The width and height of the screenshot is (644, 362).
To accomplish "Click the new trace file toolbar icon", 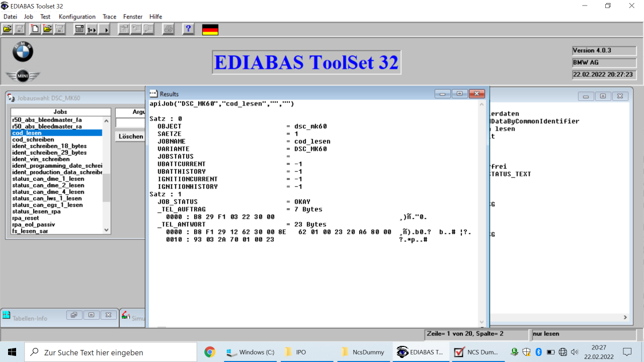I will (35, 29).
